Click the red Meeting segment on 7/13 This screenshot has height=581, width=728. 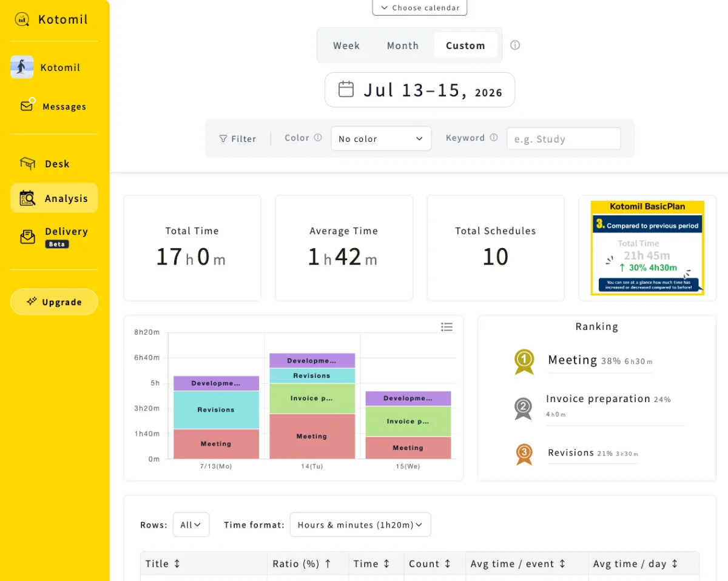217,444
